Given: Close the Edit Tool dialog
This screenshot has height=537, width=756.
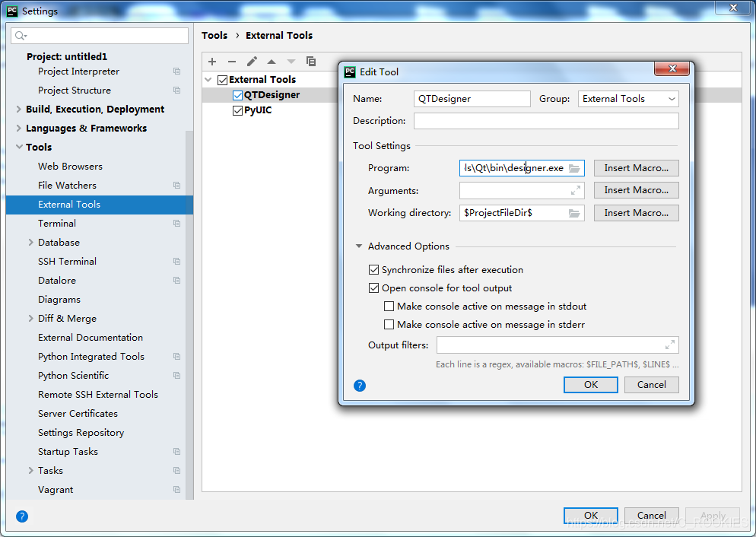Looking at the screenshot, I should click(672, 68).
